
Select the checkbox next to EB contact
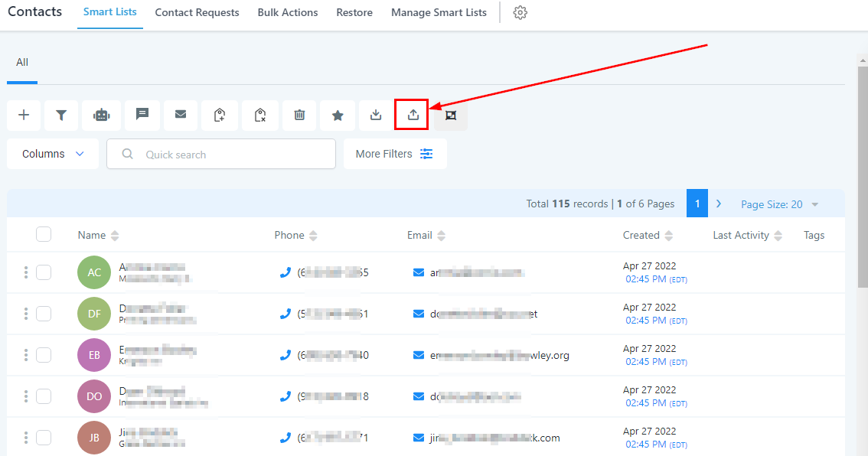pos(44,355)
